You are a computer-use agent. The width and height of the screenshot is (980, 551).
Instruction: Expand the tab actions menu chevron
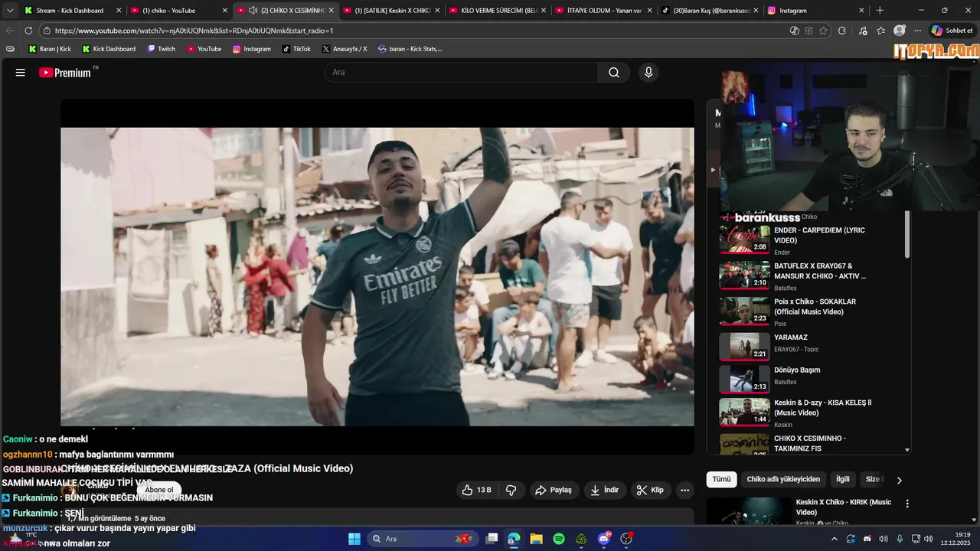(10, 11)
